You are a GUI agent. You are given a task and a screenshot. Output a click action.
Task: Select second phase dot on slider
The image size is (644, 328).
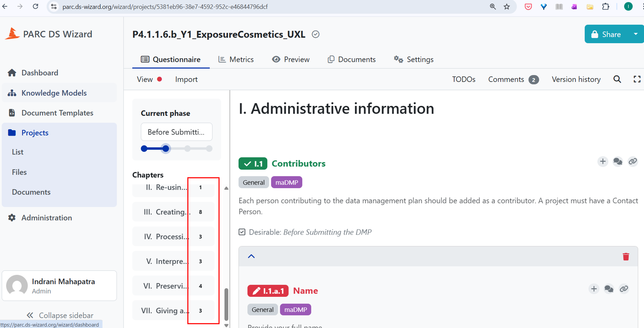click(166, 149)
